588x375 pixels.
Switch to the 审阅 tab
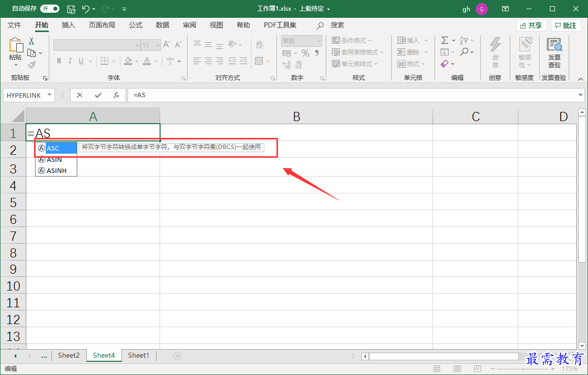point(190,25)
